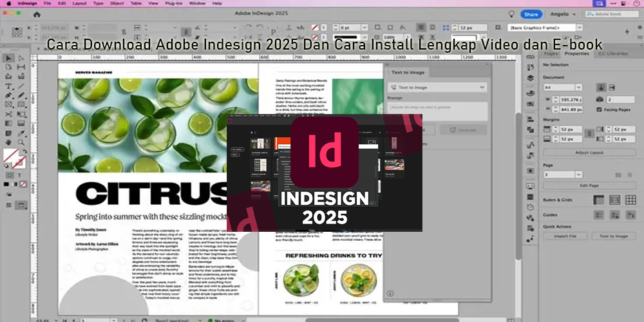Switch to the CC Libraries tab
The image size is (644, 322).
tap(613, 53)
